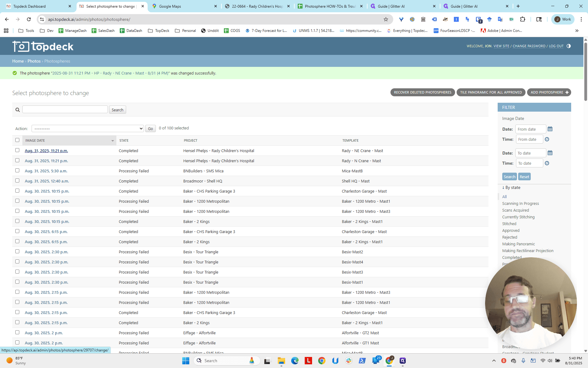This screenshot has height=368, width=588.
Task: Bookmark this page with the star icon
Action: click(386, 19)
